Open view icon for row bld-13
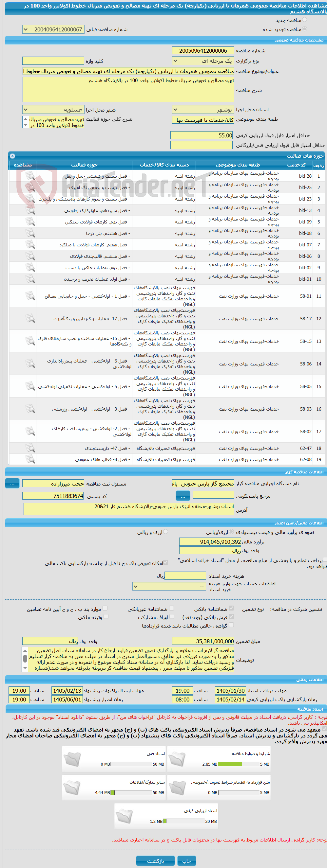The width and height of the screenshot is (327, 868). click(x=30, y=210)
